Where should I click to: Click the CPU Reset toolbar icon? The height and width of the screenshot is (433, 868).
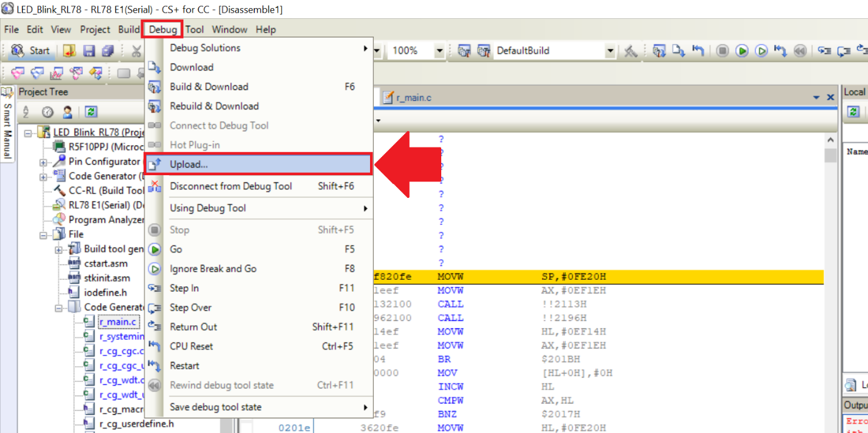click(698, 51)
